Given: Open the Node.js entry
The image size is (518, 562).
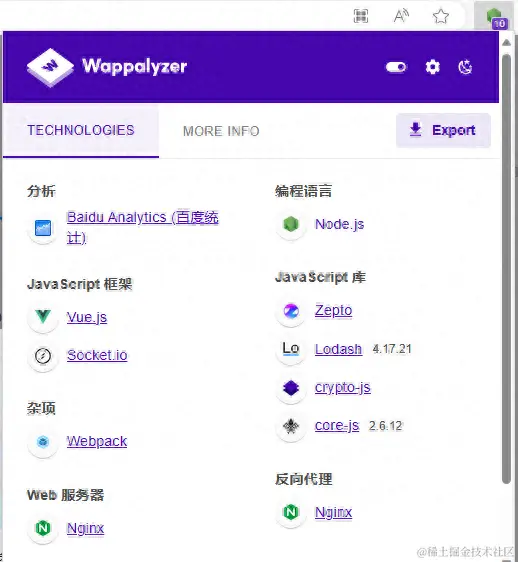Looking at the screenshot, I should tap(339, 224).
